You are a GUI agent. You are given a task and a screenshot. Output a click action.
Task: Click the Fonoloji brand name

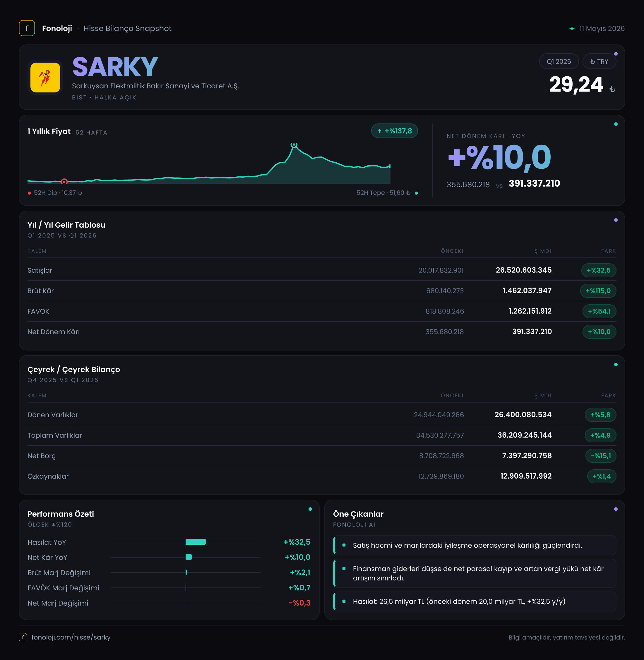pyautogui.click(x=57, y=28)
